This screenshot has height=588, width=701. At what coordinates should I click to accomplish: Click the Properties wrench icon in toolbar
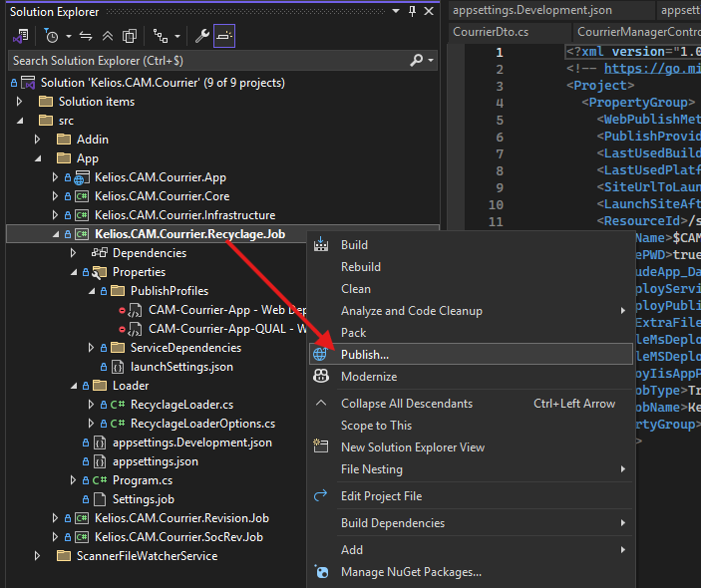pyautogui.click(x=202, y=36)
